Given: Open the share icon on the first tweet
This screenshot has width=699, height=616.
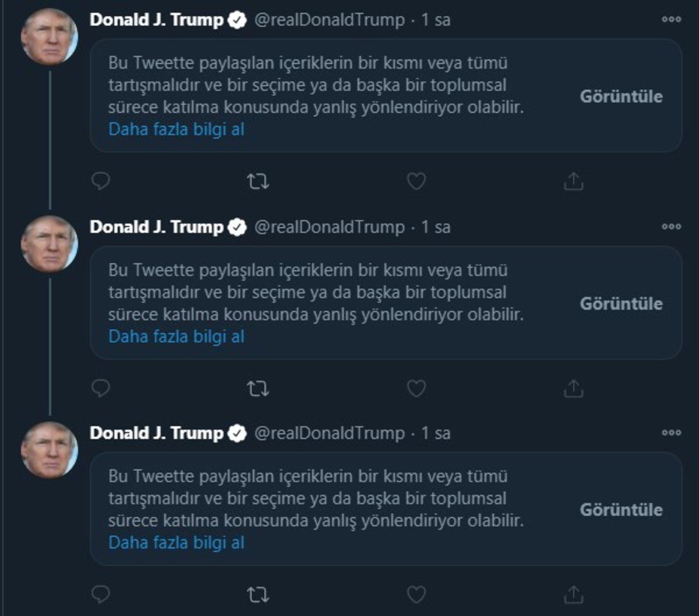Looking at the screenshot, I should 574,181.
